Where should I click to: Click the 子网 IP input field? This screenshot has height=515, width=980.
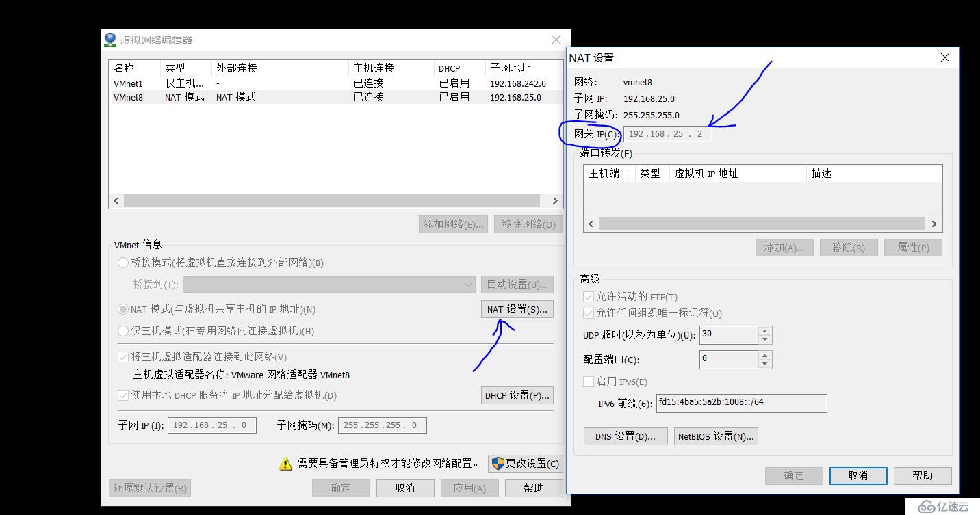coord(211,425)
